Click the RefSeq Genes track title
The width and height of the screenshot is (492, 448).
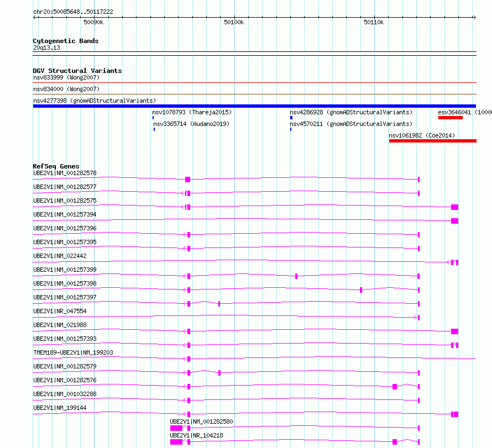pos(56,166)
